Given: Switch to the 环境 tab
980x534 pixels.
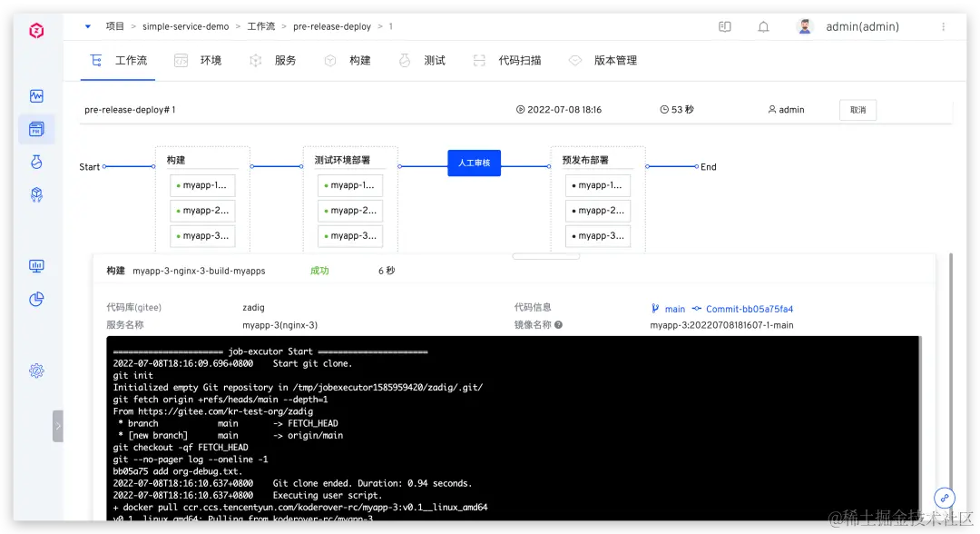Looking at the screenshot, I should click(x=198, y=61).
